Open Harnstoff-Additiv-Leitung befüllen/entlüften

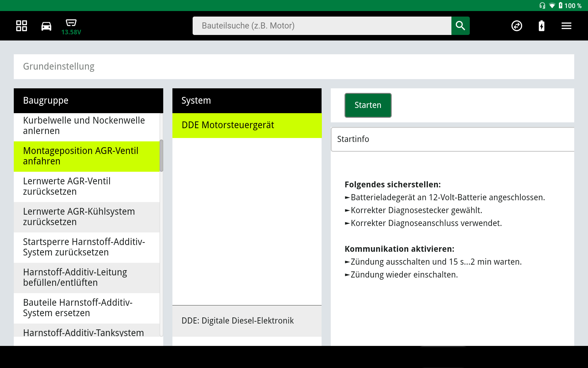87,278
